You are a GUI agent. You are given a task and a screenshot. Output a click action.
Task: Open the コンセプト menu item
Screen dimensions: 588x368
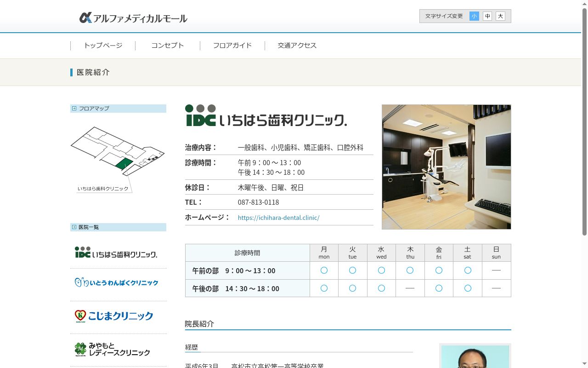(x=168, y=46)
